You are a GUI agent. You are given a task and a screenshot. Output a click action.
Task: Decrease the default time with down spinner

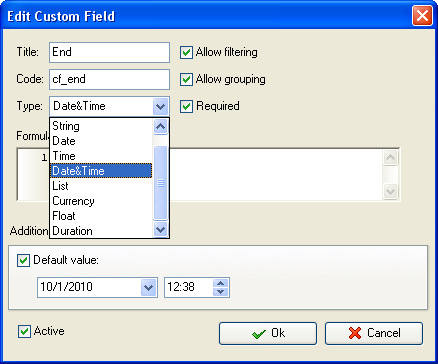pos(220,291)
